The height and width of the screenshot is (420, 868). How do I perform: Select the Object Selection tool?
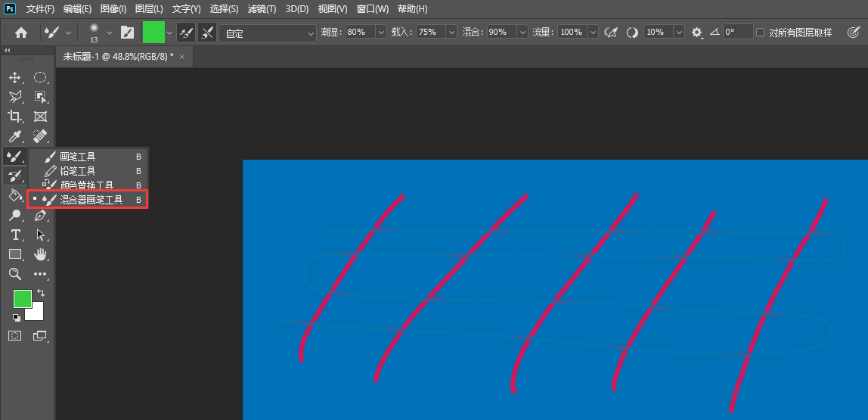[x=40, y=97]
